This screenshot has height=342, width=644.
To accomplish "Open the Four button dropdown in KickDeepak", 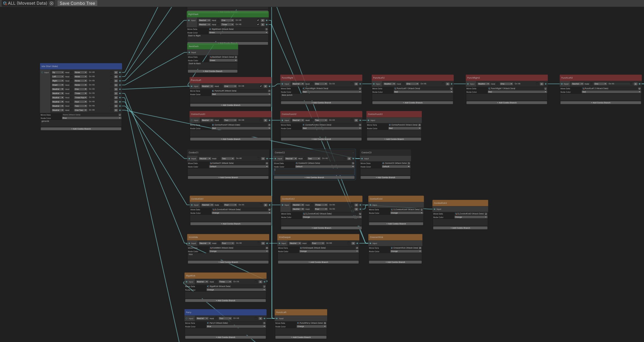I will [x=318, y=243].
